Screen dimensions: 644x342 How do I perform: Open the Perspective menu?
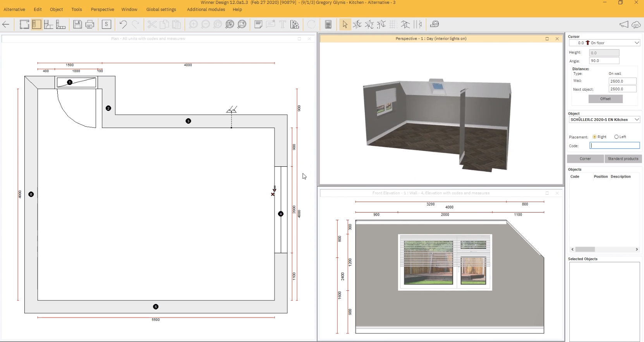point(102,9)
